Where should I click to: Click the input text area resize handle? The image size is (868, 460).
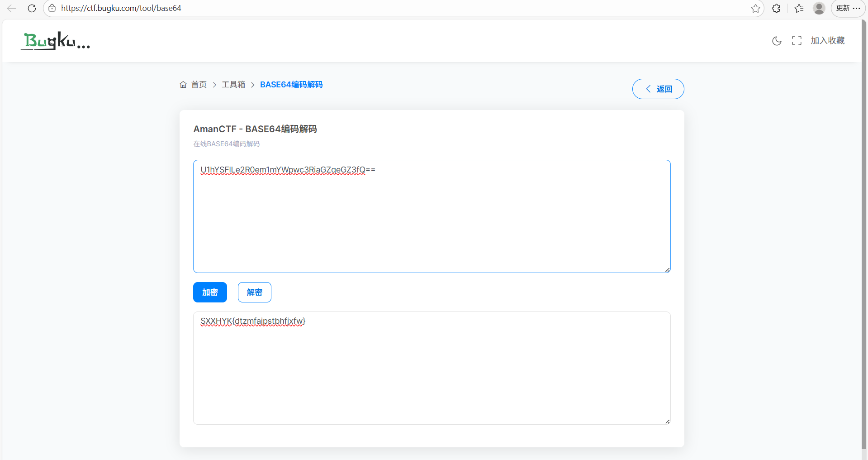point(667,270)
